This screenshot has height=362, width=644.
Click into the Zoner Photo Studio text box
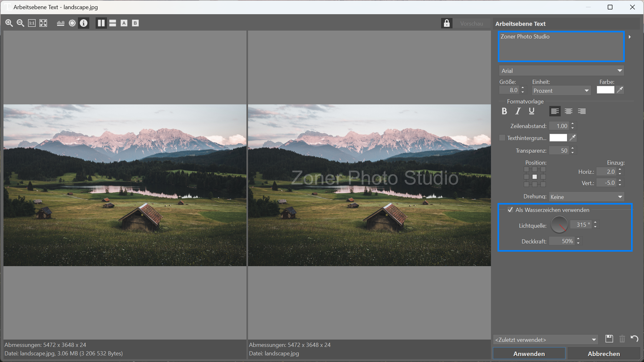click(561, 46)
